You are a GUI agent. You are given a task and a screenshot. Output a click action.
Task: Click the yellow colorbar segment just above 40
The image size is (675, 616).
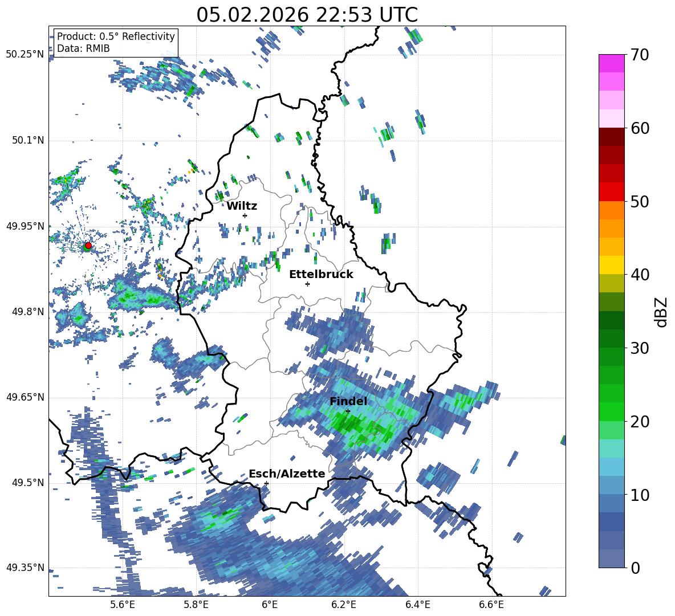(611, 266)
